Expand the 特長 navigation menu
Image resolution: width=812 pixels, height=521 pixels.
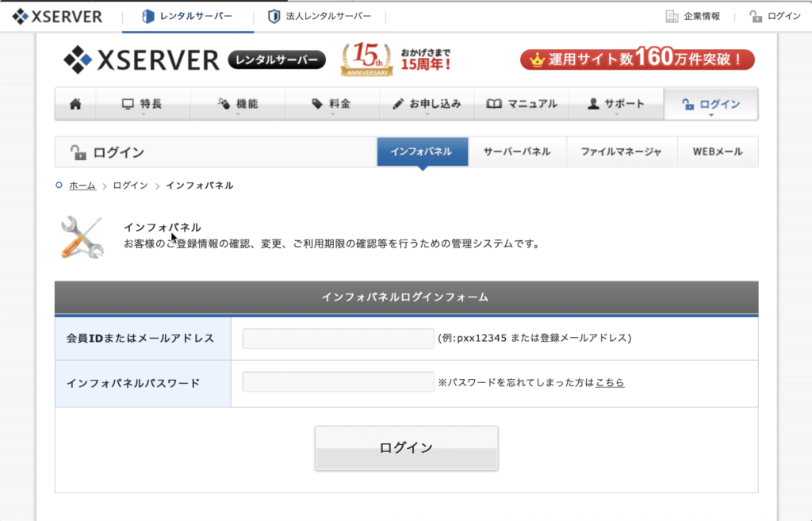click(x=143, y=104)
